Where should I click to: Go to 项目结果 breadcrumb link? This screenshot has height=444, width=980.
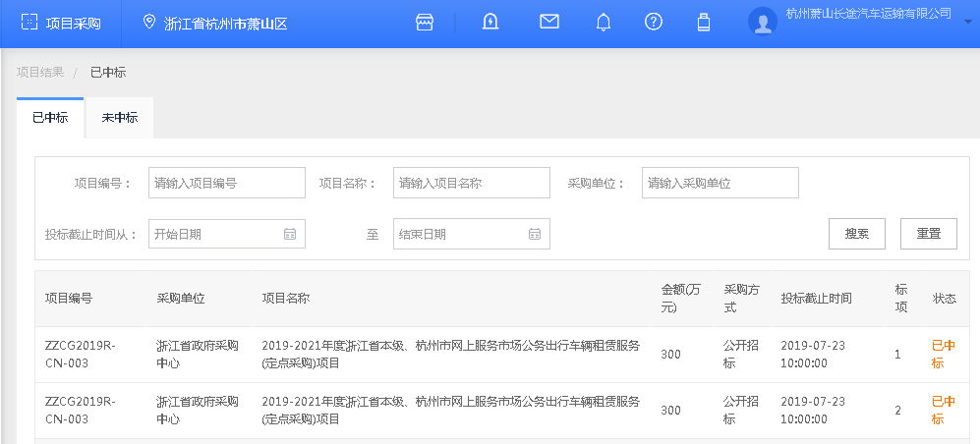point(40,72)
